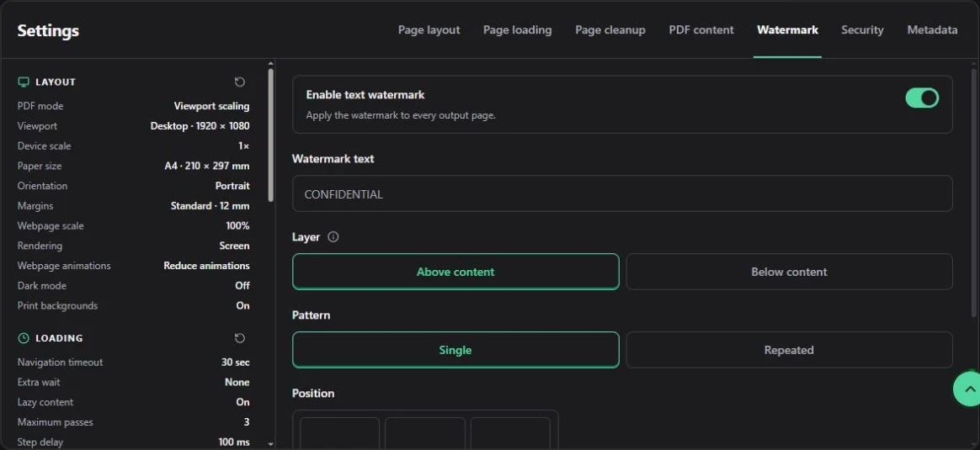Reset the LAYOUT section with its reset icon
This screenshot has height=450, width=980.
click(x=240, y=82)
